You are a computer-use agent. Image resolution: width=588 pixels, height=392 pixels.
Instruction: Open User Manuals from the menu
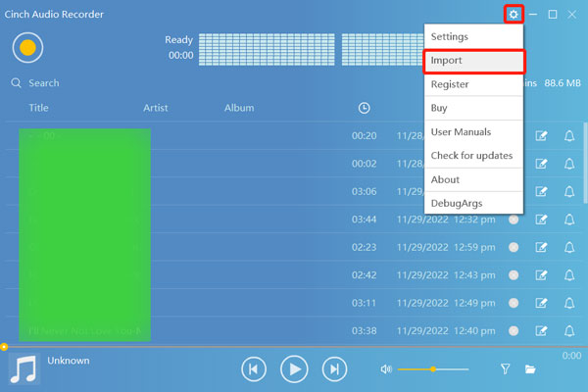[x=461, y=132]
